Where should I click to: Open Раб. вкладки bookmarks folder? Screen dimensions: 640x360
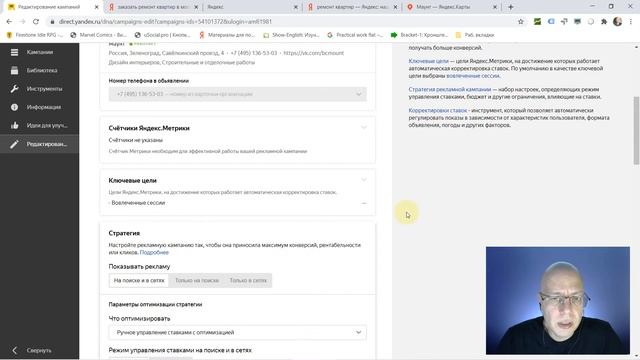pos(475,35)
